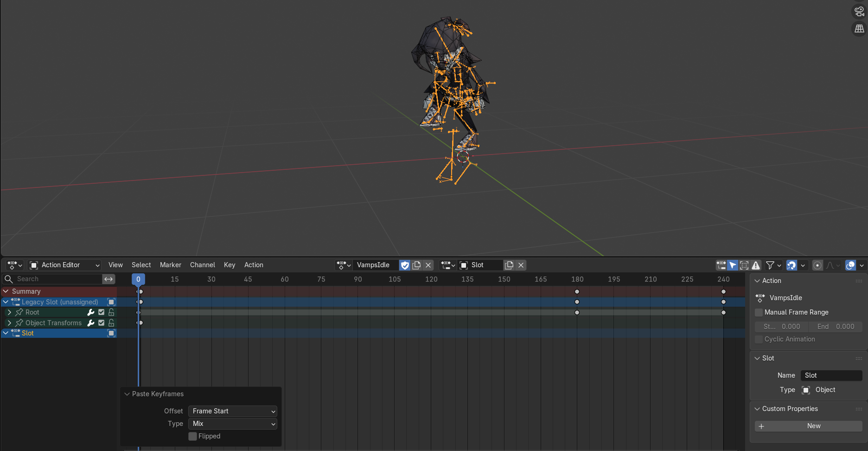Image resolution: width=868 pixels, height=451 pixels.
Task: Lock the Object Transforms channel
Action: coord(111,323)
